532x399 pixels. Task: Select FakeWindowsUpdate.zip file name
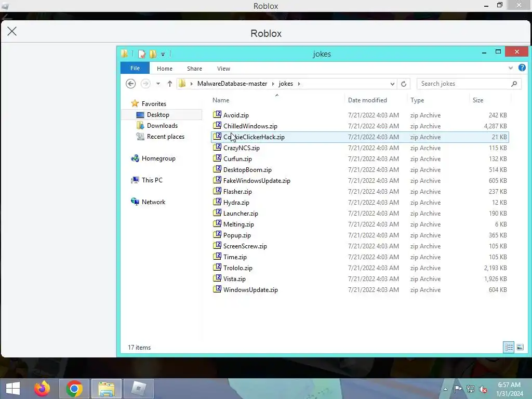[257, 180]
